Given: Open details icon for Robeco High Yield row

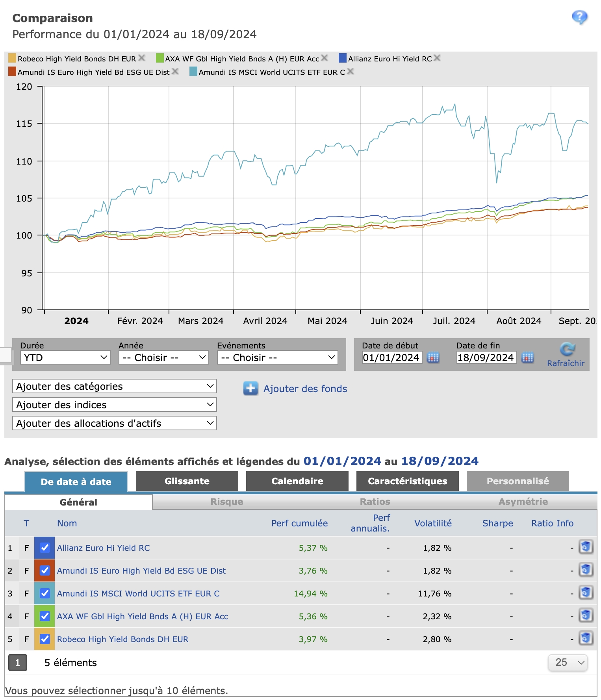Looking at the screenshot, I should (x=586, y=639).
